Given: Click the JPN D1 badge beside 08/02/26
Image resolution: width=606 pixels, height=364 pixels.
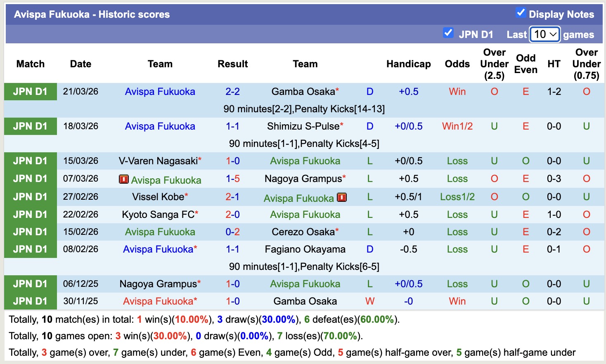Looking at the screenshot, I should [30, 249].
